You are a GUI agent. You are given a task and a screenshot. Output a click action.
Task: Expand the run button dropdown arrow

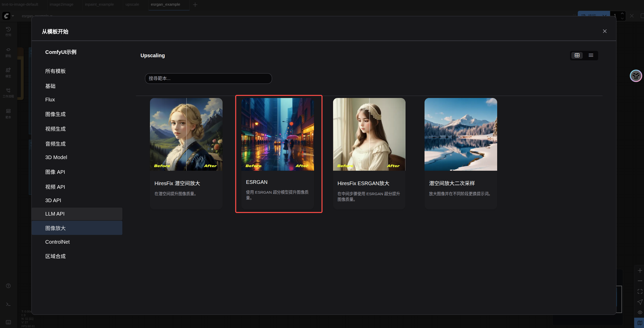[604, 16]
